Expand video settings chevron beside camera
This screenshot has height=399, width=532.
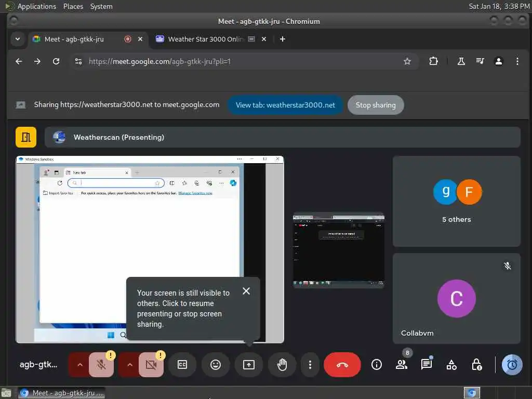[129, 365]
